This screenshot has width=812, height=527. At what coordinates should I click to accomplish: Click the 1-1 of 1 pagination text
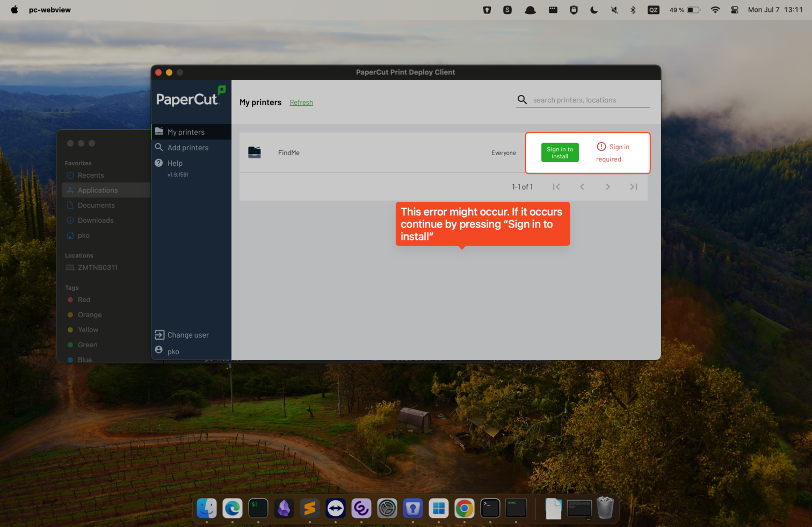click(x=522, y=187)
